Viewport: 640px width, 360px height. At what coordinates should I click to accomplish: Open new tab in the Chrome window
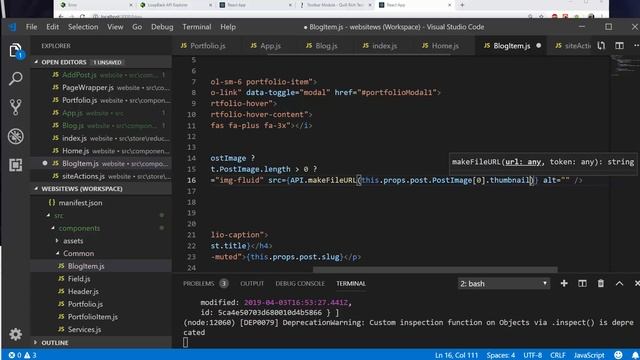[462, 5]
